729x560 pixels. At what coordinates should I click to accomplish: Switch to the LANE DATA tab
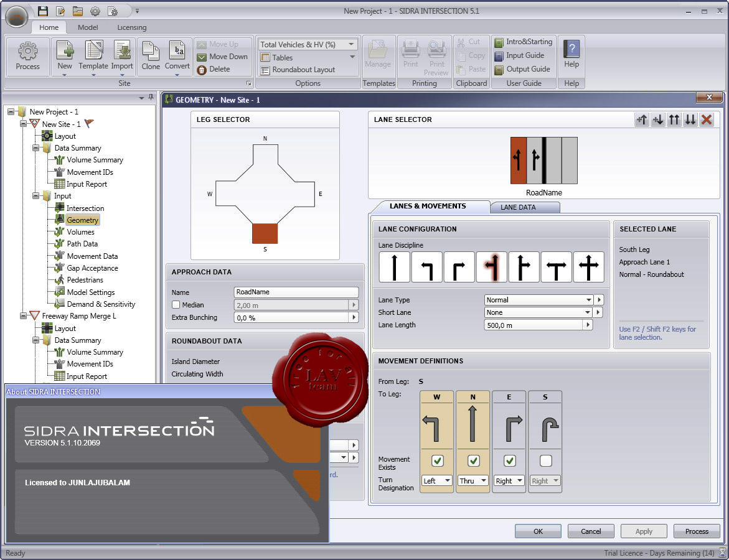(524, 207)
